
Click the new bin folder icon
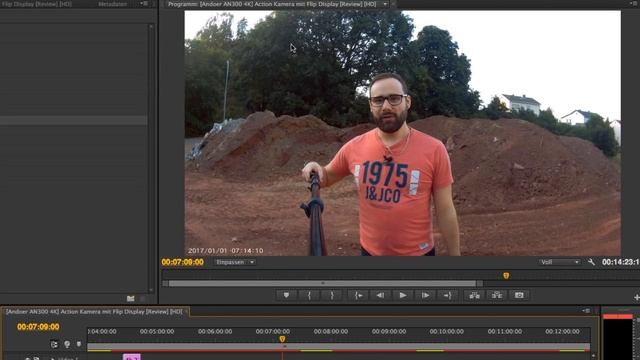click(x=131, y=299)
